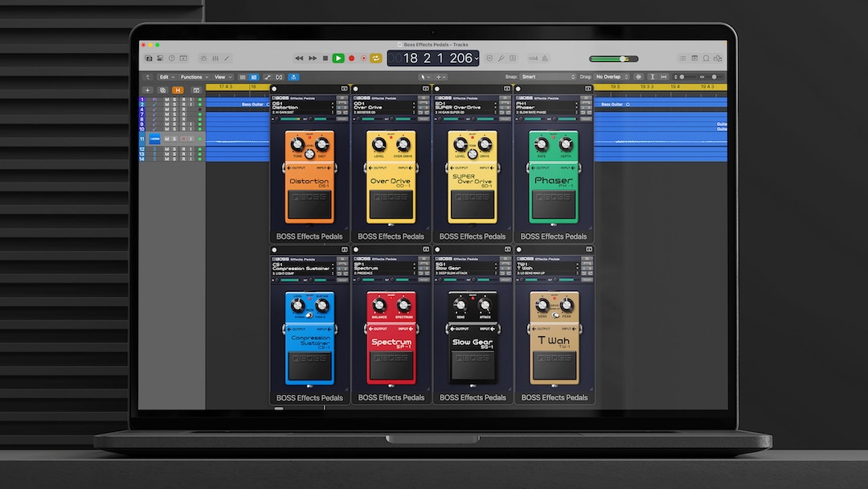Click link button on Phaser plugin window
The image size is (868, 489).
click(588, 88)
